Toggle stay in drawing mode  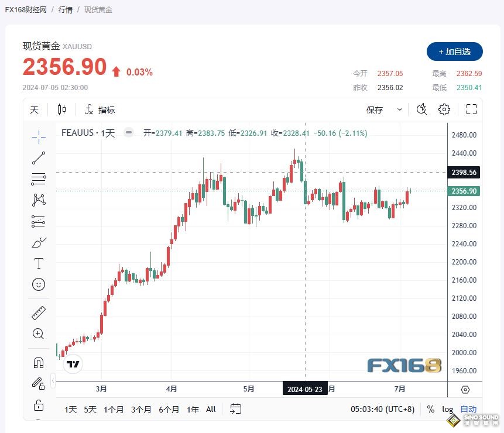coord(38,383)
